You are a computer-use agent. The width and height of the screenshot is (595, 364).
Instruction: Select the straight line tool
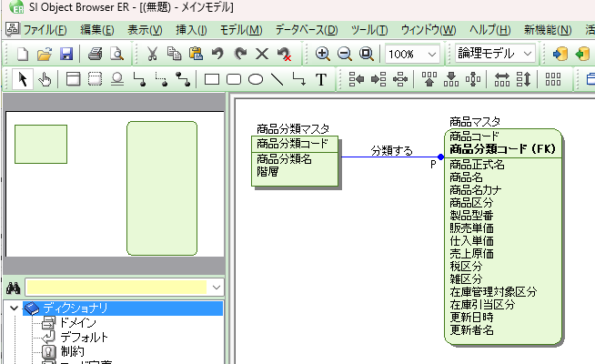277,80
